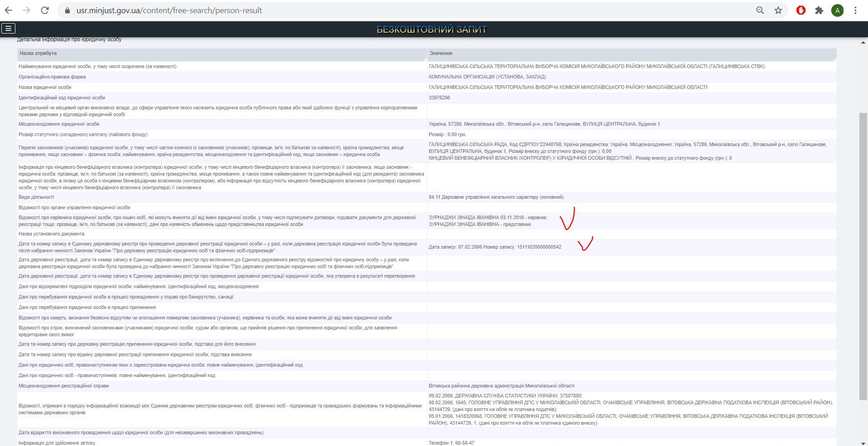Viewport: 868px width, 446px height.
Task: Click the lock icon in address bar
Action: (67, 10)
